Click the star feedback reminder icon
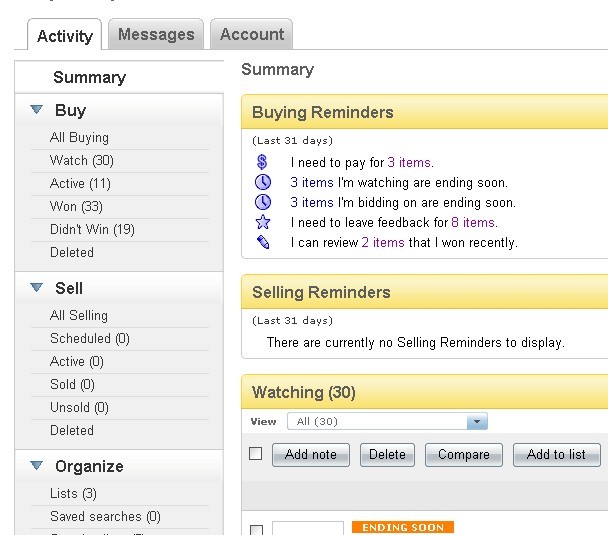 point(263,222)
